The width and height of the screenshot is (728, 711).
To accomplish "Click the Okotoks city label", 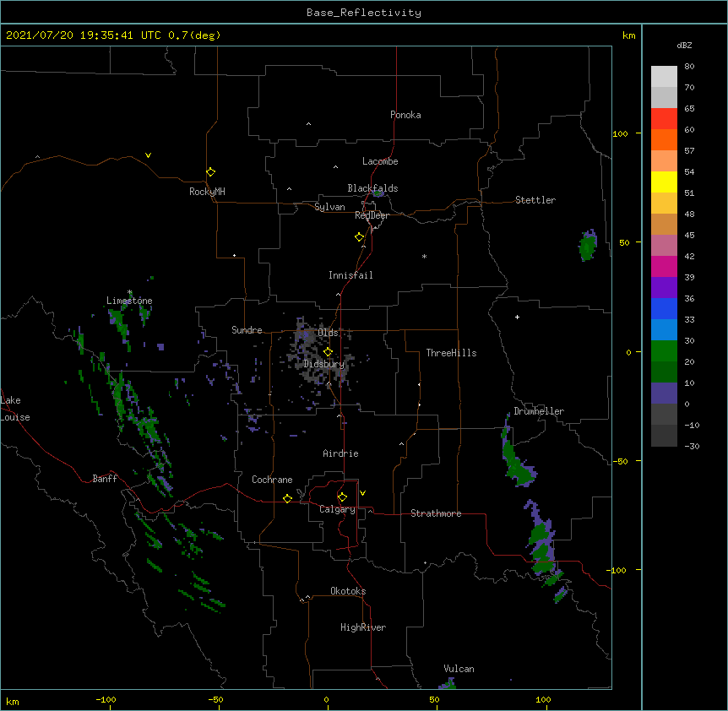I will click(348, 591).
